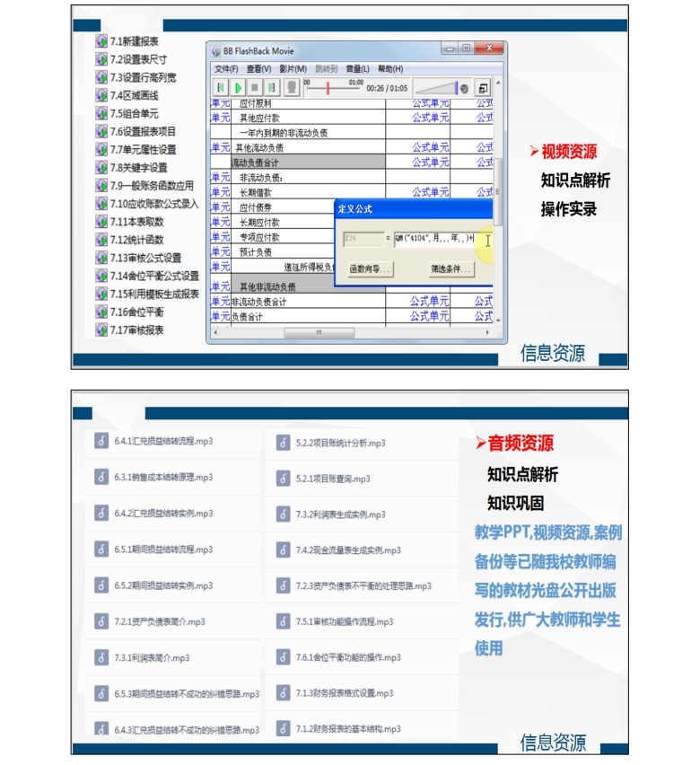The width and height of the screenshot is (700, 765).
Task: Open the 影片(M) menu
Action: pos(293,69)
